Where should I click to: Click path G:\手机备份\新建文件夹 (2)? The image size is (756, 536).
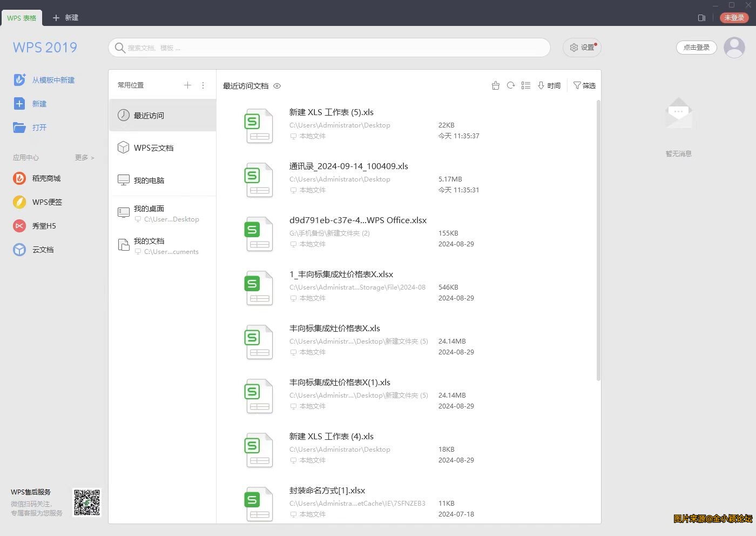click(329, 233)
